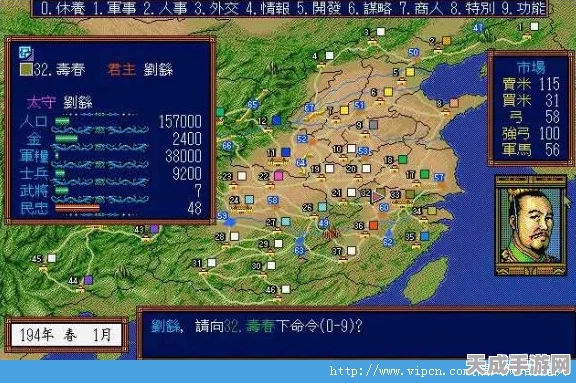Viewport: 576px width, 383px height.
Task: Select city 44 purple marker
Action: click(x=88, y=280)
